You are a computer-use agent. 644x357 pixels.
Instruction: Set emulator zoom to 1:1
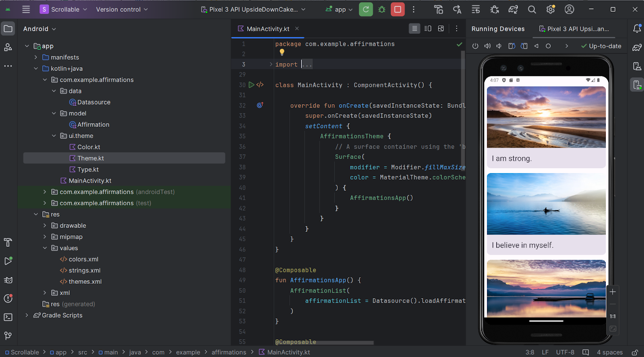[x=613, y=316]
